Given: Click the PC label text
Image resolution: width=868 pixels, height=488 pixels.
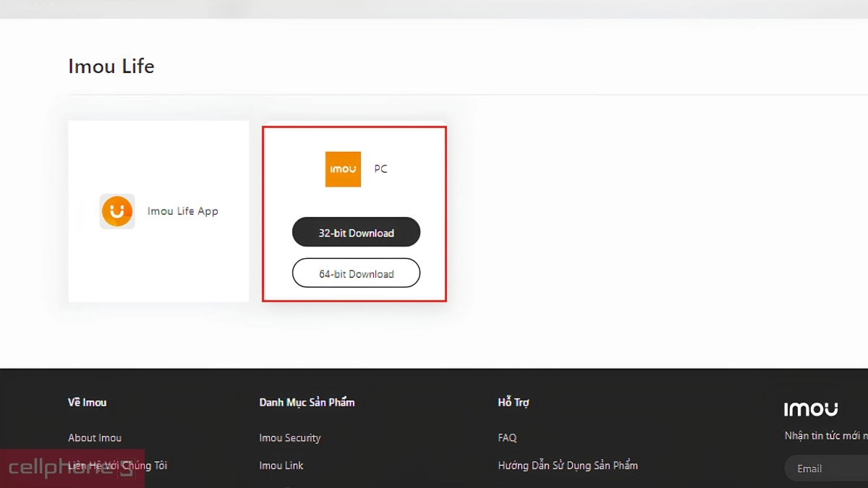Looking at the screenshot, I should (380, 169).
